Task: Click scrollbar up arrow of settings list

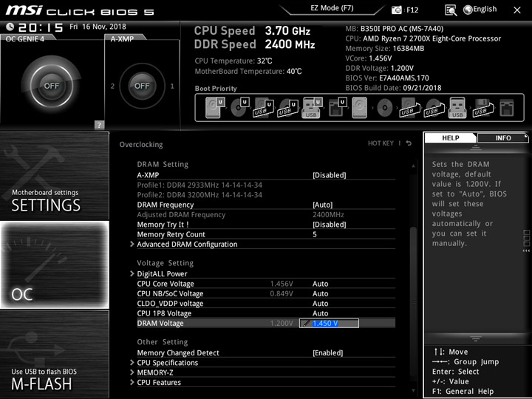Action: coord(413,166)
